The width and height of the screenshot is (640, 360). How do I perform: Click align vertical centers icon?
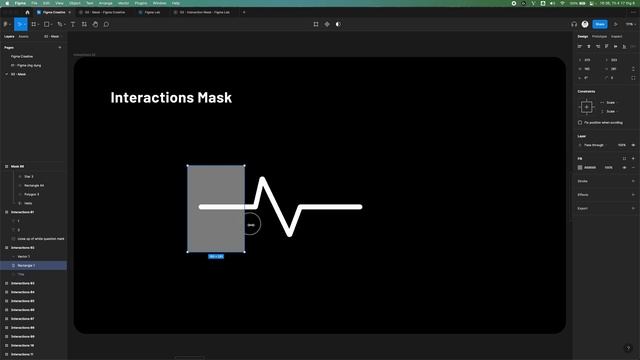tap(616, 47)
